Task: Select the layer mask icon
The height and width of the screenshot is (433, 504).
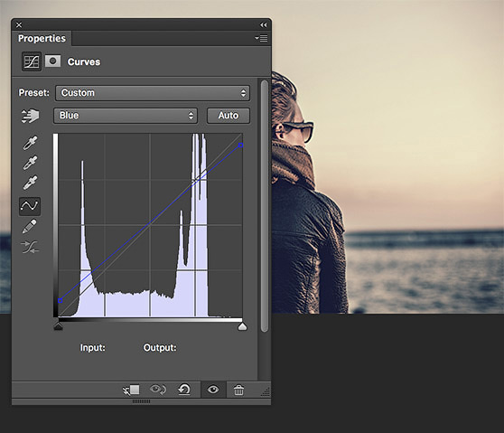Action: click(52, 61)
